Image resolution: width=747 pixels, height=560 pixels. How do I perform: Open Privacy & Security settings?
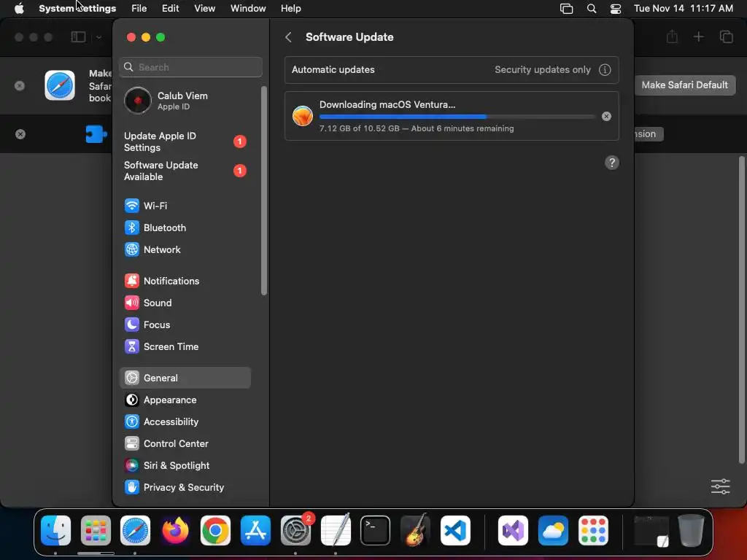(x=185, y=488)
